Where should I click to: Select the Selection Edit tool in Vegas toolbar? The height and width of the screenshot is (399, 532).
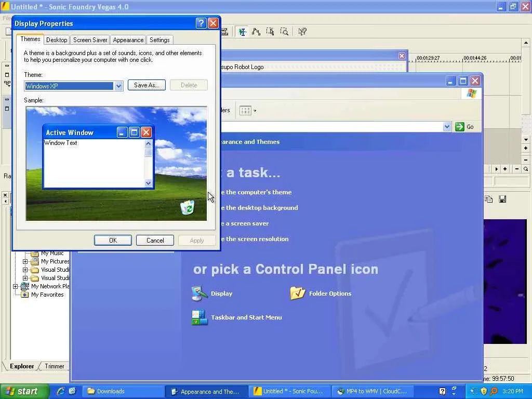270,32
